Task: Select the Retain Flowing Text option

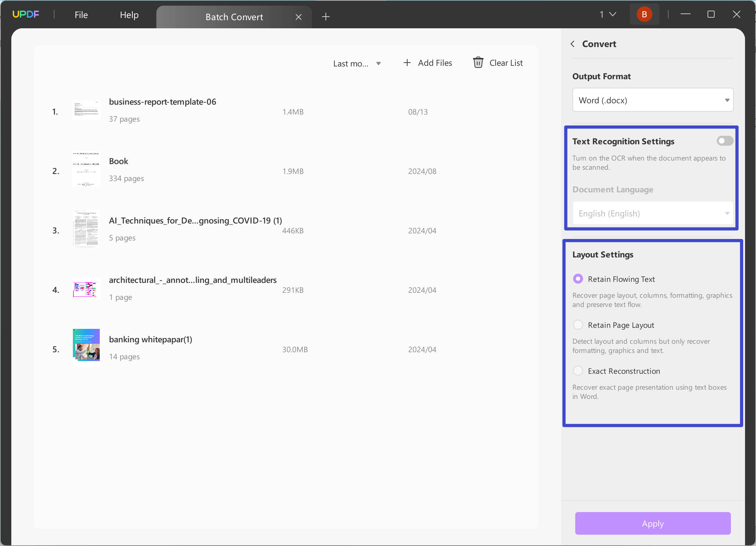Action: pyautogui.click(x=578, y=279)
